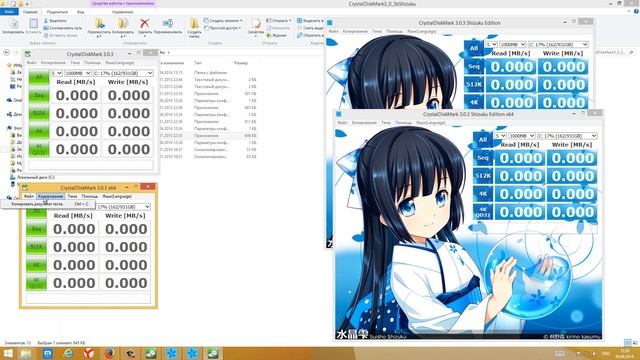Open test count dropdown in Shizuku Edition x64 window
Image resolution: width=640 pixels, height=360 pixels.
[500, 136]
